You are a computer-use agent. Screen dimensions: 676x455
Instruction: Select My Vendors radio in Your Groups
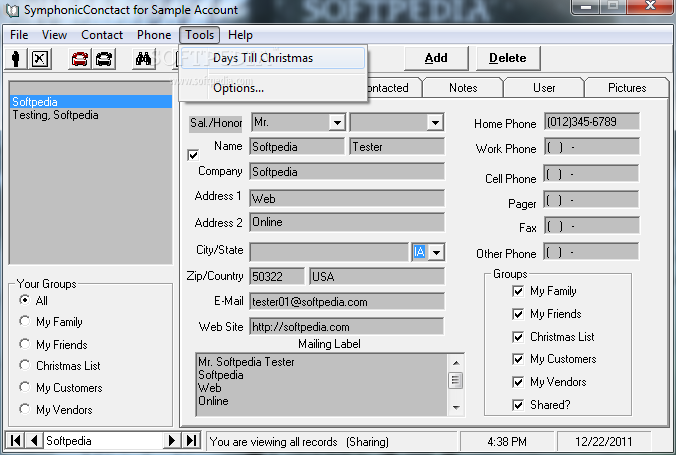pos(25,409)
